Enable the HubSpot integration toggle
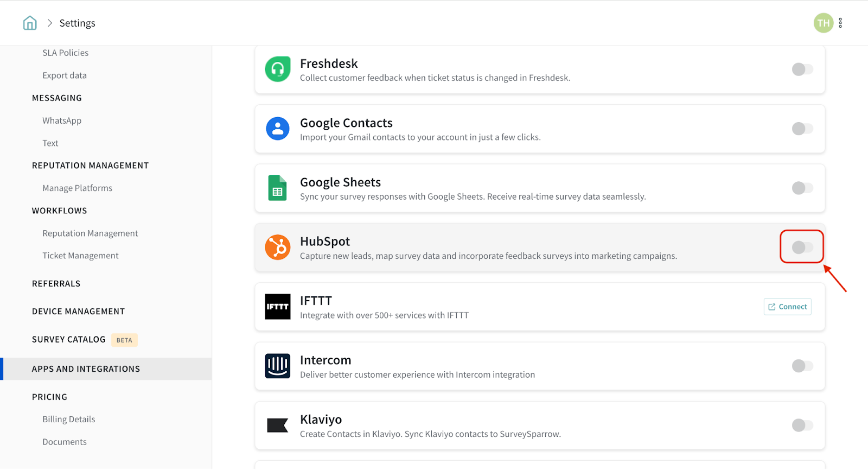 pos(802,247)
